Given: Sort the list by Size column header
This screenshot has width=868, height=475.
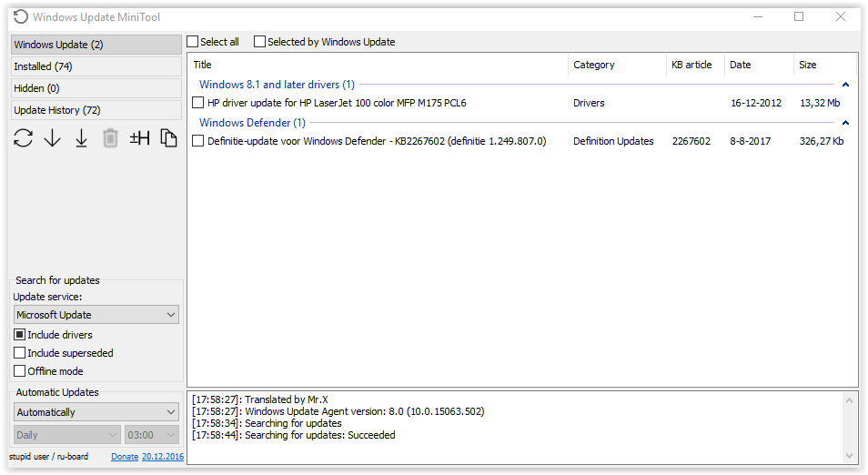Looking at the screenshot, I should tap(808, 66).
